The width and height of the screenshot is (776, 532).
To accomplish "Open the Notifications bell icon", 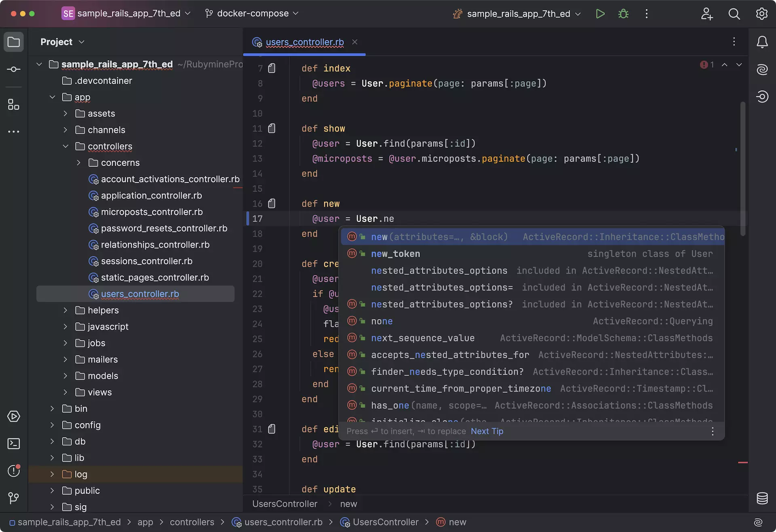I will coord(762,42).
